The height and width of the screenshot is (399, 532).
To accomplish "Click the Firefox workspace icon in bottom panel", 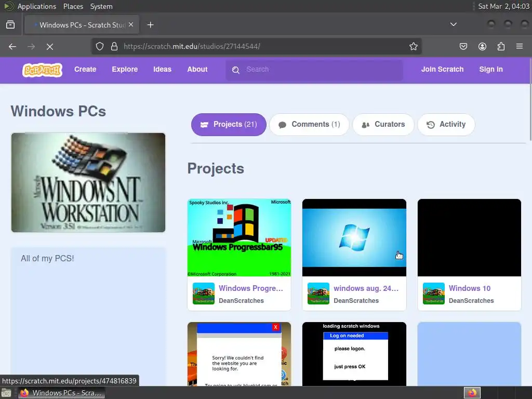I will 472,393.
